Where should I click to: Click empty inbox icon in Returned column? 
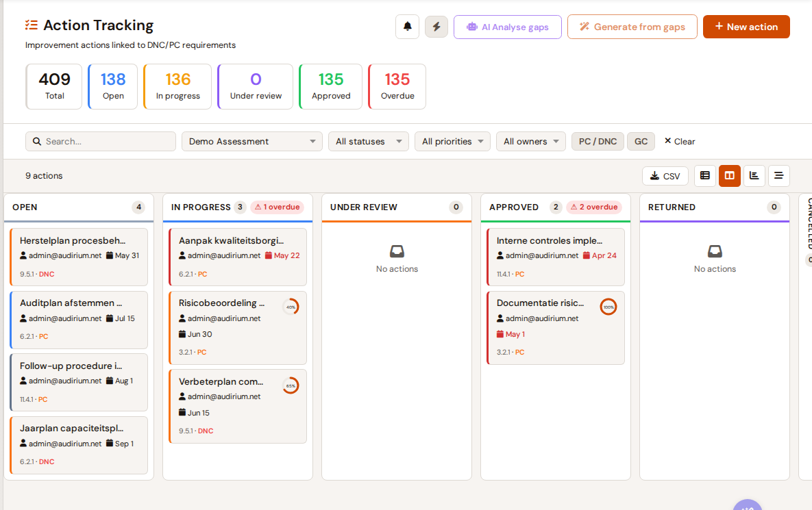[x=715, y=251]
